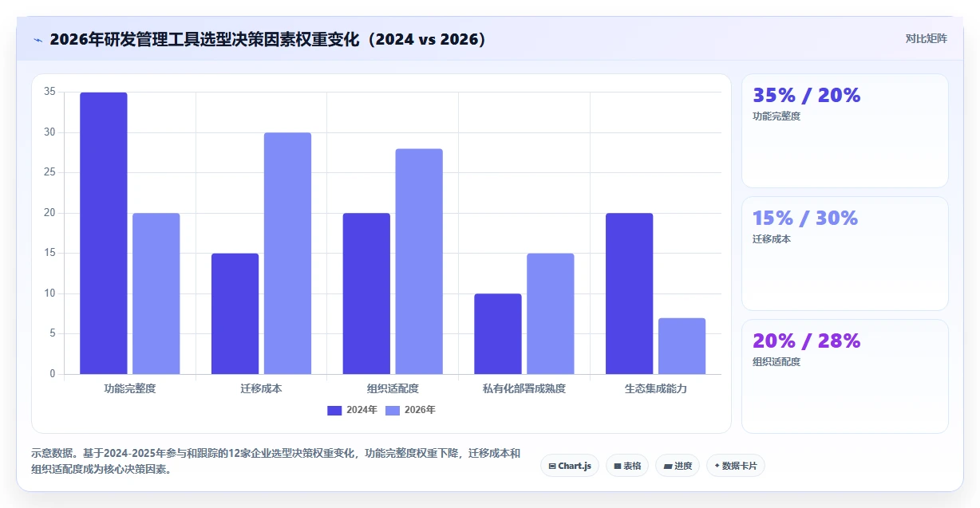Click the 2026 bar for 组织适配度
Image resolution: width=980 pixels, height=508 pixels.
[x=419, y=261]
